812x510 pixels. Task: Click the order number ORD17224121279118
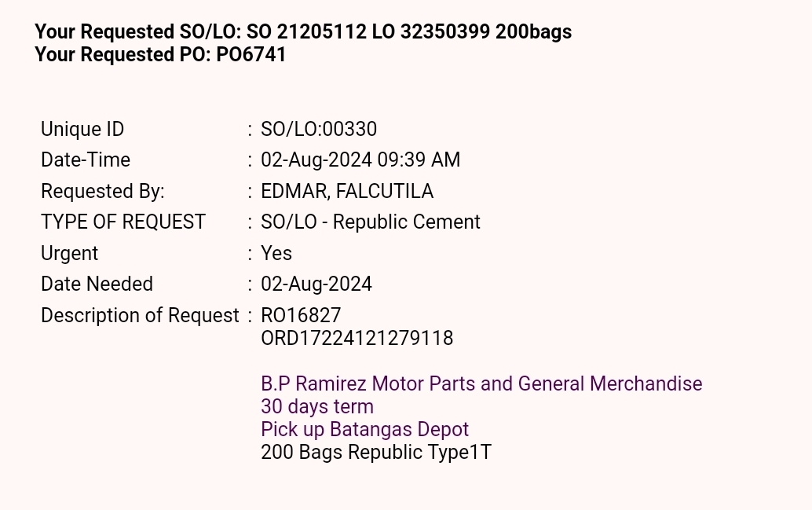pyautogui.click(x=357, y=339)
